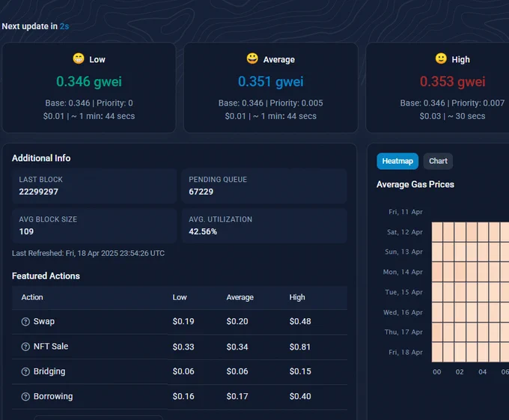This screenshot has width=509, height=420.
Task: Click Bridging's high cost $0.15
Action: 300,371
